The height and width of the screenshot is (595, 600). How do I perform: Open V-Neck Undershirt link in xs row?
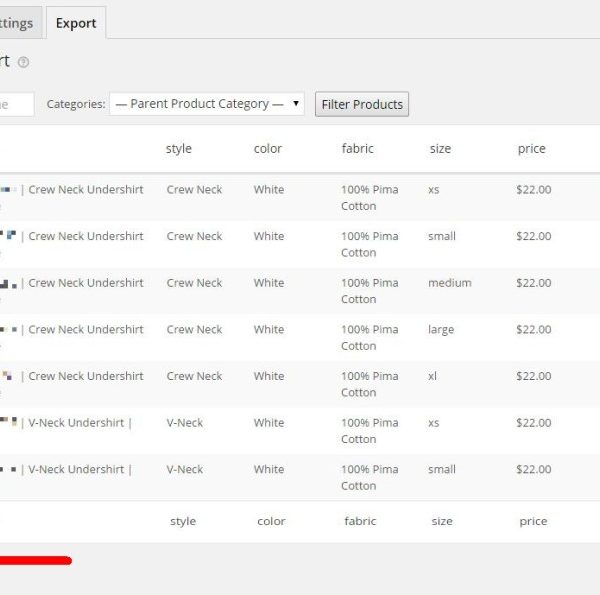80,423
